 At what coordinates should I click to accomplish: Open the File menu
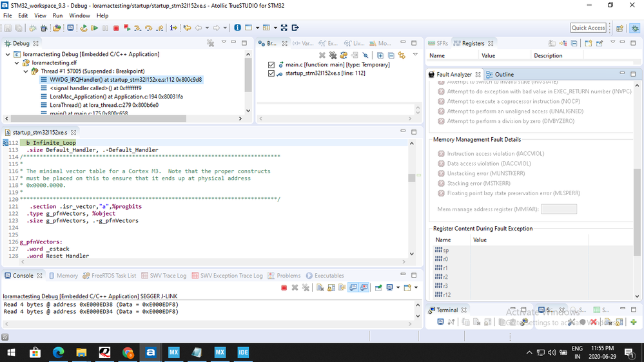pyautogui.click(x=7, y=15)
